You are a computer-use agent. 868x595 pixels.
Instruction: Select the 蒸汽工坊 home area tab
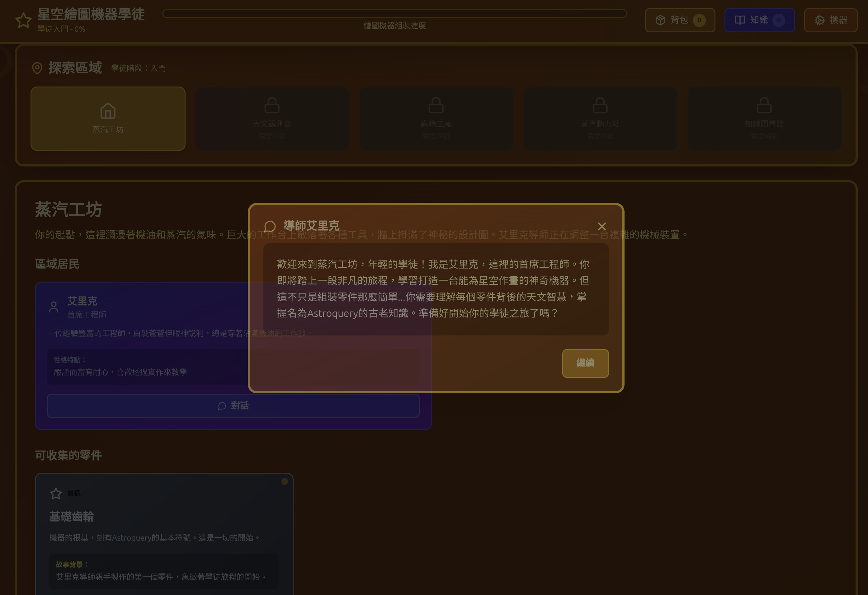[x=108, y=119]
